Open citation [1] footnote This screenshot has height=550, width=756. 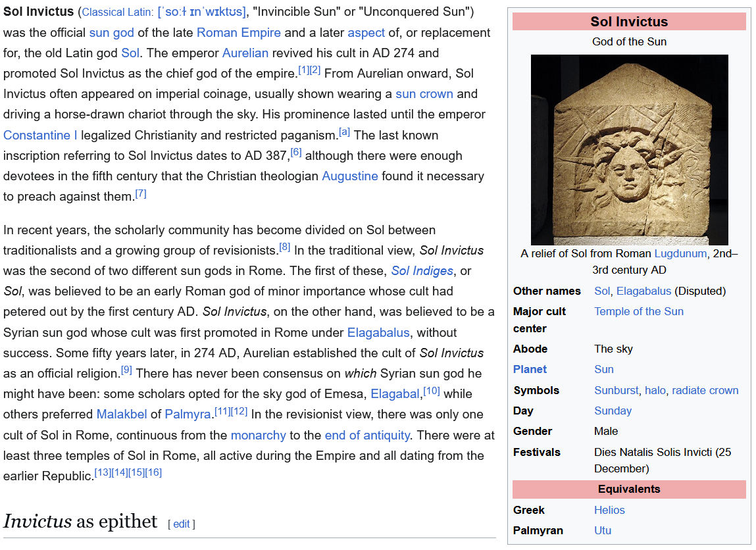(x=303, y=70)
